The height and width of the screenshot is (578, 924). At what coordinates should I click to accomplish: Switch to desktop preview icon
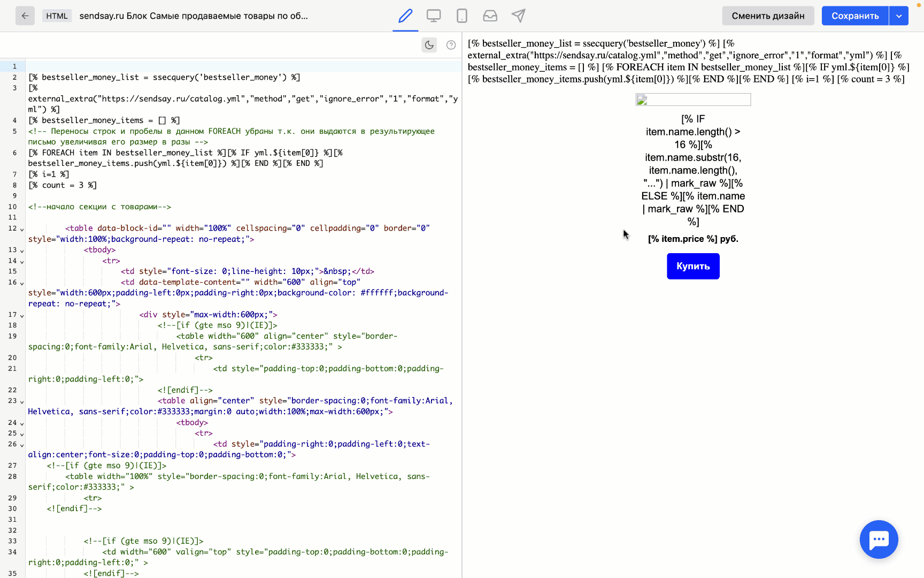[x=434, y=16]
